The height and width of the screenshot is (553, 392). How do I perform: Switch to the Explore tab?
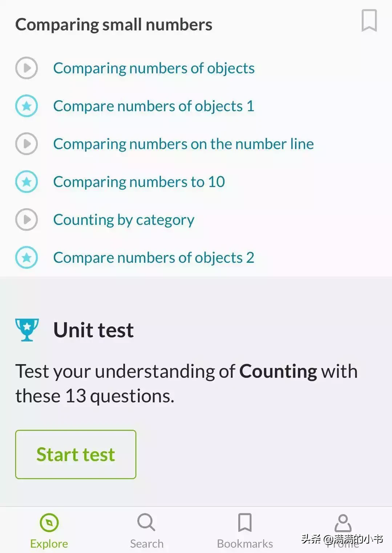(x=49, y=530)
